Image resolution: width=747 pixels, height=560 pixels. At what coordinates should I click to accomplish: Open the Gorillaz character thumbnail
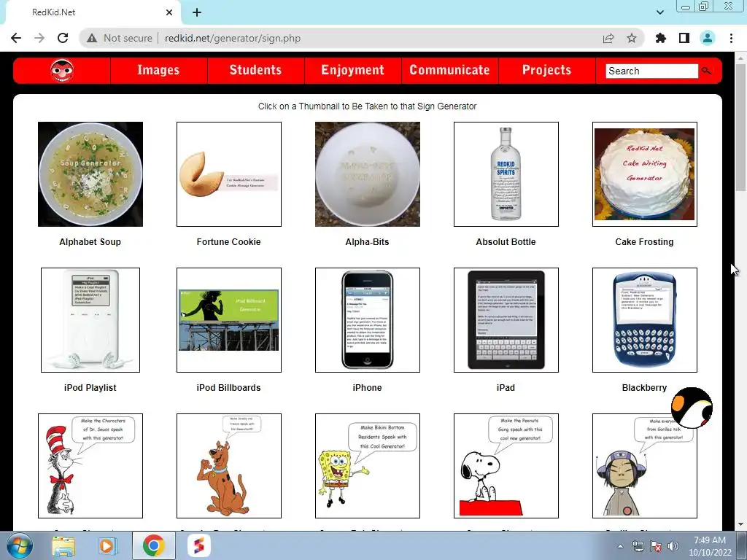coord(645,466)
